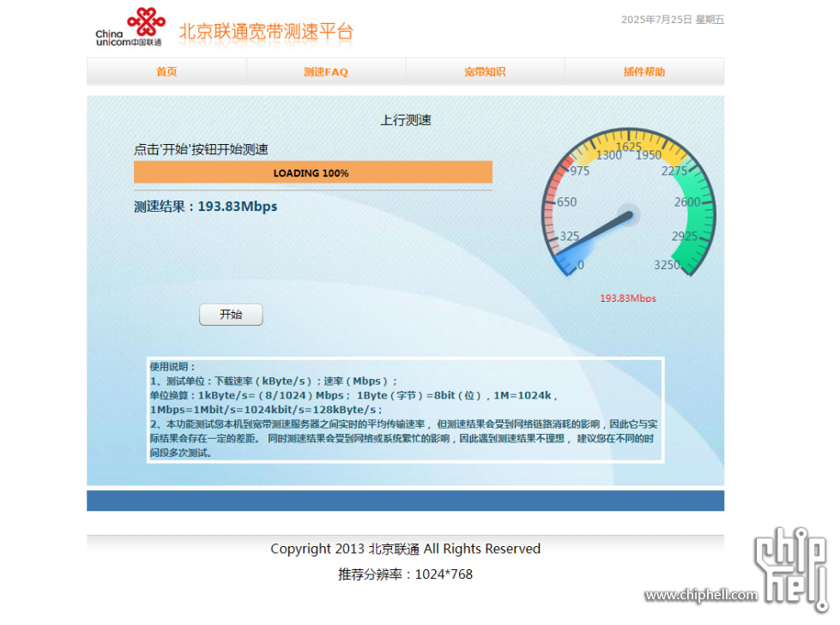Image resolution: width=840 pixels, height=625 pixels.
Task: Click the Copyright 2013 北京联通 footer text
Action: point(405,549)
